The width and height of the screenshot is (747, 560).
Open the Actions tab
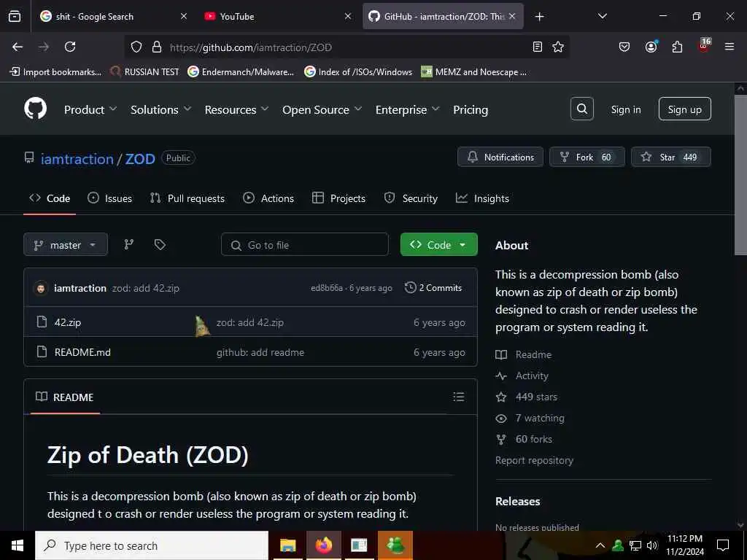[x=268, y=198]
